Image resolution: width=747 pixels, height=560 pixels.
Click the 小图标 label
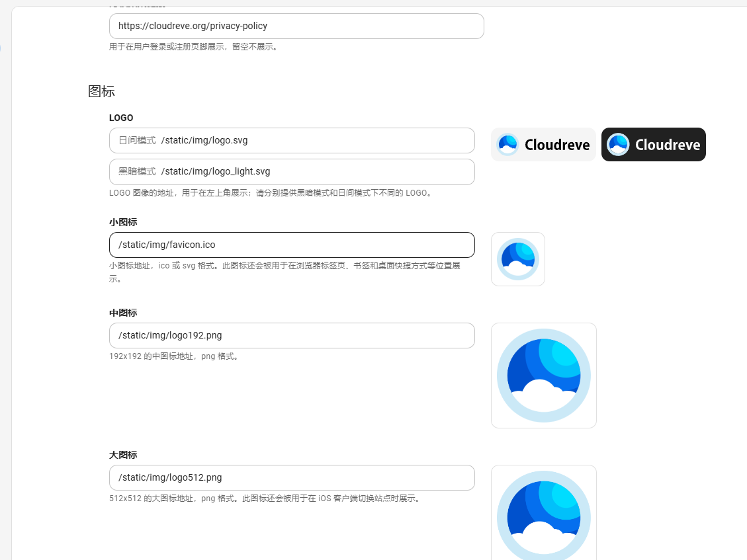tap(123, 222)
